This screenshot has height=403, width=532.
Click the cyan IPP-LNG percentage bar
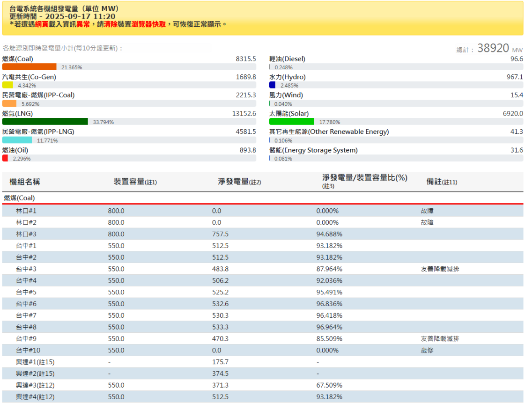17,140
